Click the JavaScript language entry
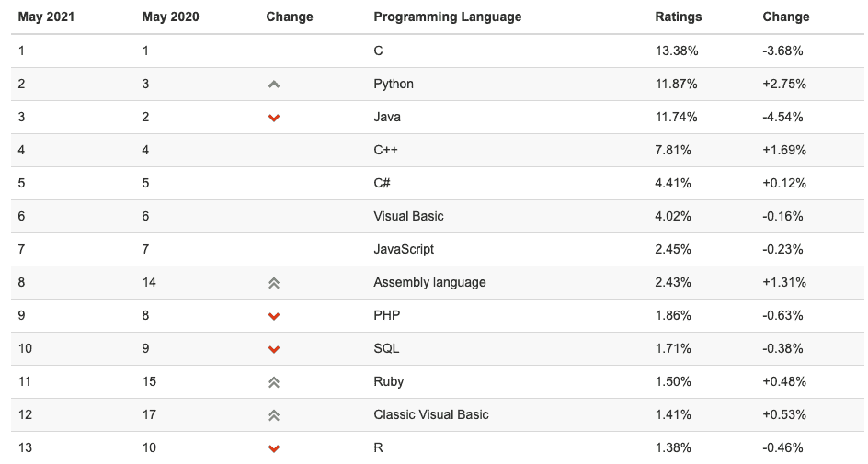 404,249
